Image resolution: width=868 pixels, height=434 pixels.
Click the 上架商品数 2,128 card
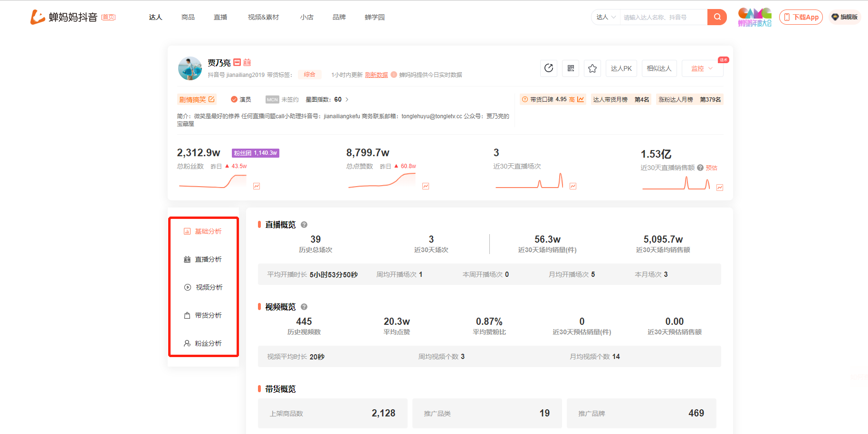pyautogui.click(x=333, y=413)
